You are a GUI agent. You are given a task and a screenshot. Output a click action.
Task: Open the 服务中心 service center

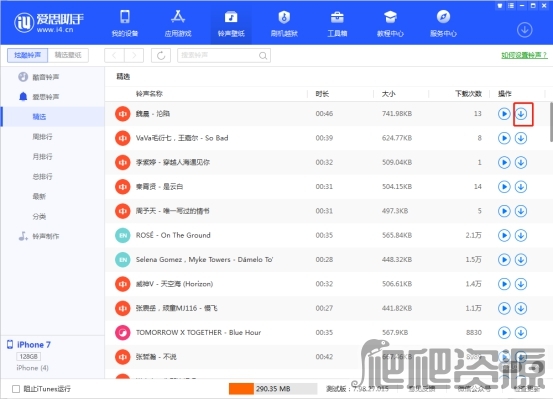click(x=443, y=23)
